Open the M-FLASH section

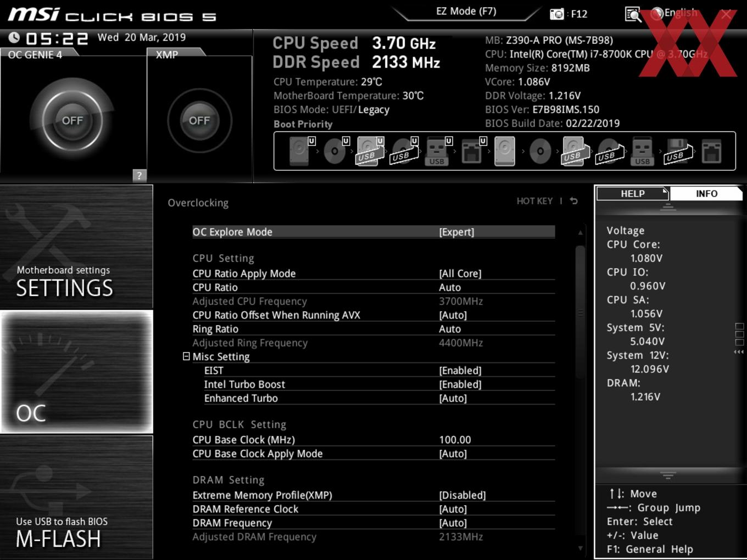[76, 497]
